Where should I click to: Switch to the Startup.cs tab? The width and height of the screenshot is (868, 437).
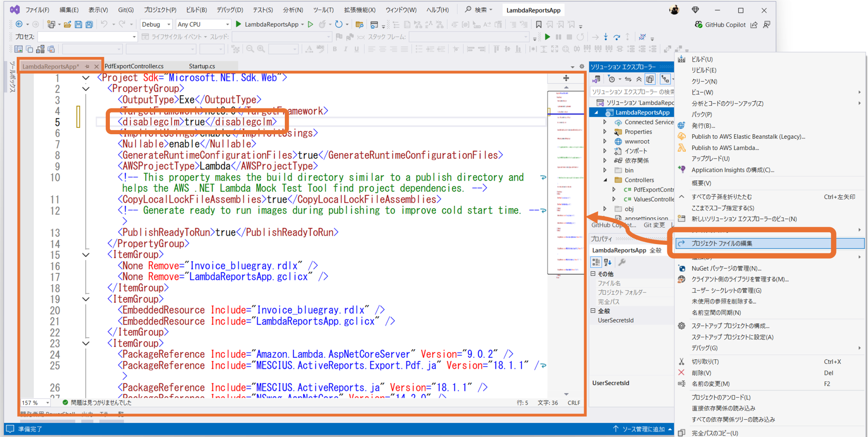pyautogui.click(x=202, y=66)
